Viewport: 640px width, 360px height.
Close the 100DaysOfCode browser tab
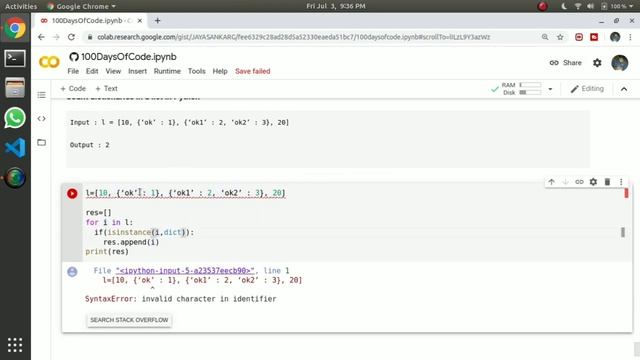(x=140, y=20)
